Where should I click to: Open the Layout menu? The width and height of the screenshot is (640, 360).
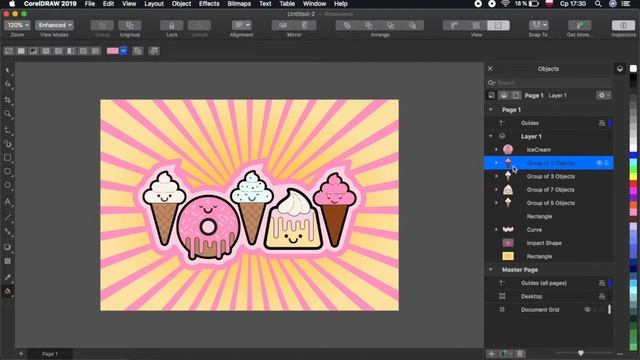pos(154,4)
